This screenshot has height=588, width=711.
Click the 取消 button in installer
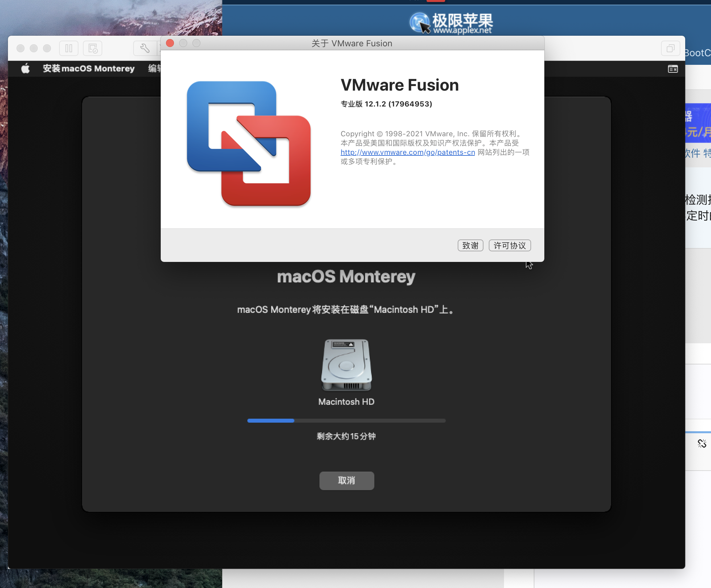(x=347, y=481)
